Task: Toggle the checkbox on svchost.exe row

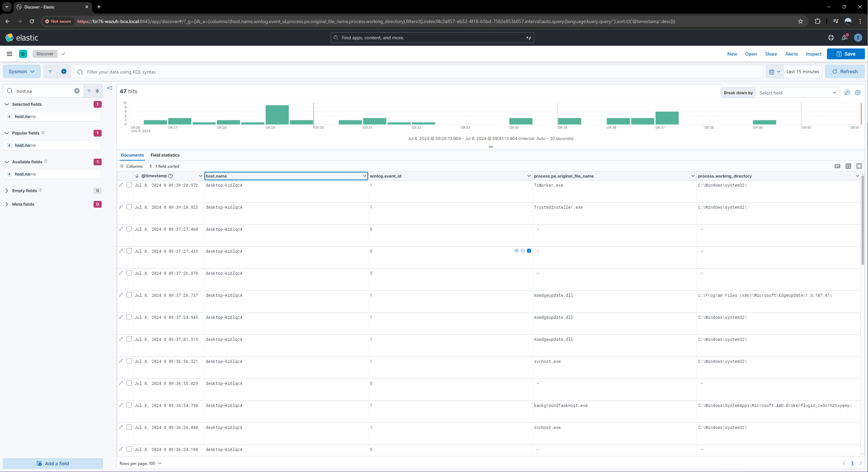Action: pyautogui.click(x=128, y=361)
